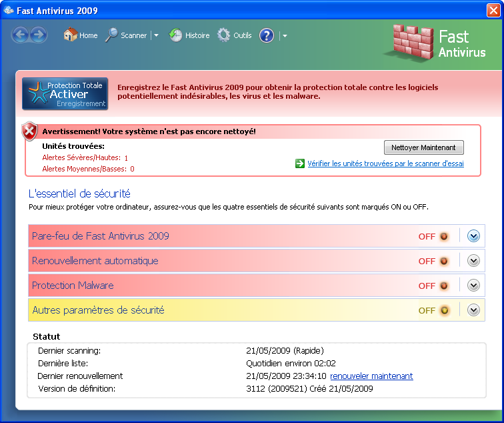This screenshot has width=504, height=423.
Task: Click the Version de définition value 3112
Action: pyautogui.click(x=309, y=389)
